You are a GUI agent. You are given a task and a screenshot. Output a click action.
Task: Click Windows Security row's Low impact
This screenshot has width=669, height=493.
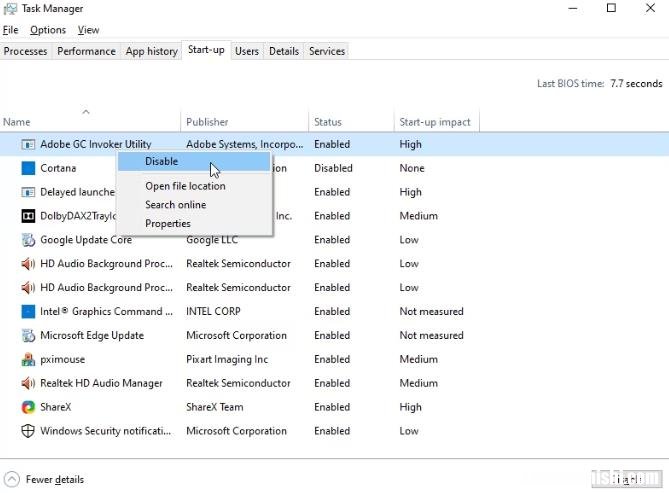point(409,431)
